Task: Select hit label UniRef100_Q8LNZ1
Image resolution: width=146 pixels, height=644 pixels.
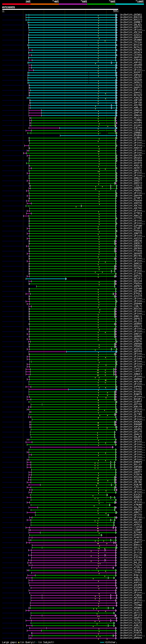Action: (x=131, y=25)
